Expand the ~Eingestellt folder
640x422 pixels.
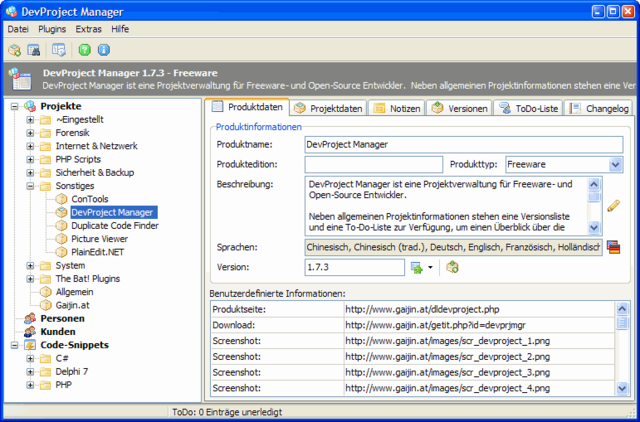point(30,120)
